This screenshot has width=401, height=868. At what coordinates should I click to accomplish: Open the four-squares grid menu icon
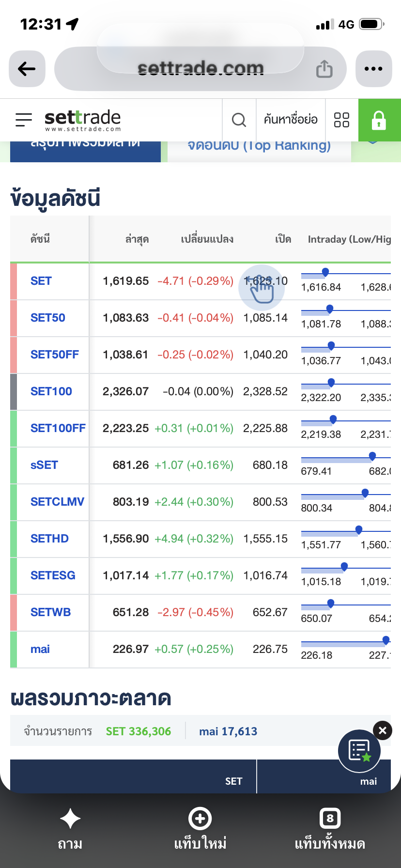(342, 120)
